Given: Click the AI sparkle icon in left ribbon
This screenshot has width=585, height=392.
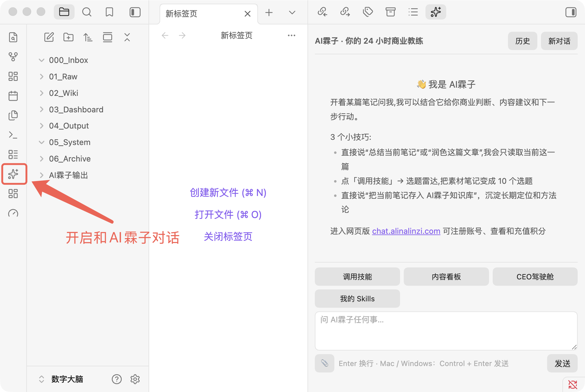Looking at the screenshot, I should point(13,174).
